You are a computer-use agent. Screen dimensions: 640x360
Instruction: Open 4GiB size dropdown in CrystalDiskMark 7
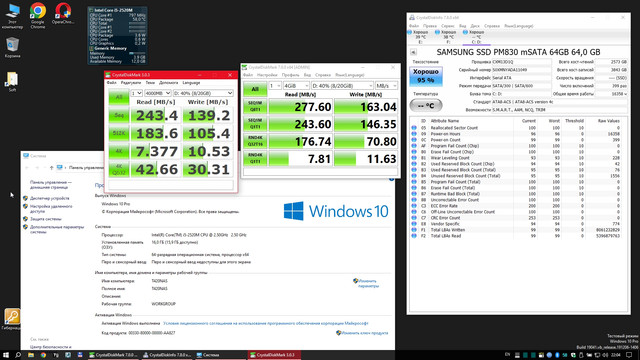click(x=296, y=86)
